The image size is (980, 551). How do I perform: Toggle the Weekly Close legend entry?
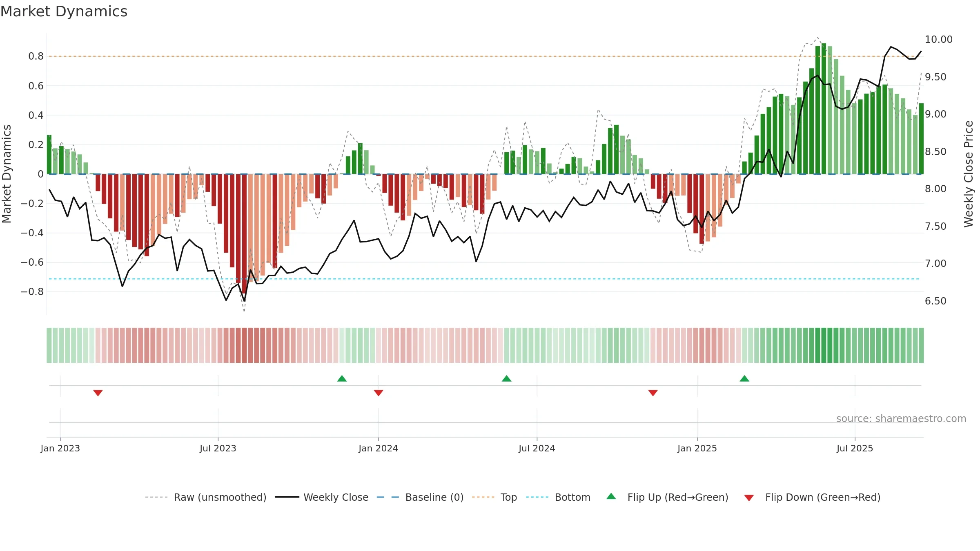pos(322,497)
